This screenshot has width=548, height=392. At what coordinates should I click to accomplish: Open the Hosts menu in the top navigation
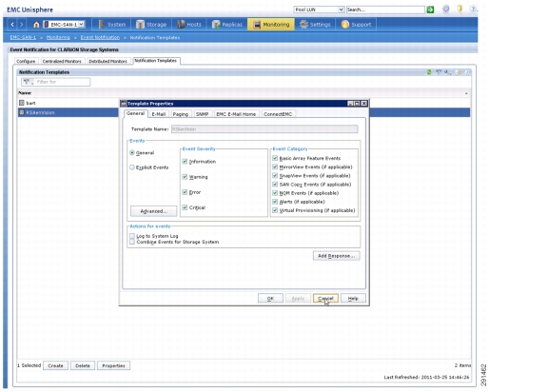tap(189, 25)
